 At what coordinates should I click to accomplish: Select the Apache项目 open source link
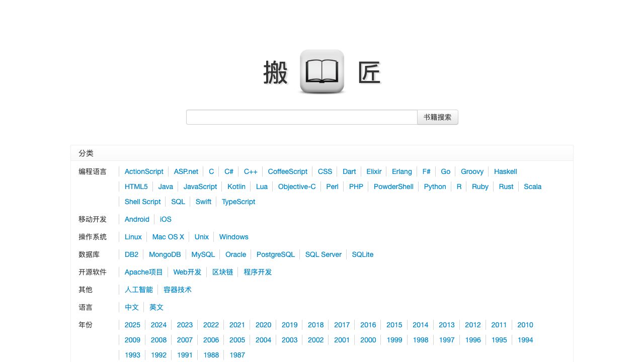[143, 272]
